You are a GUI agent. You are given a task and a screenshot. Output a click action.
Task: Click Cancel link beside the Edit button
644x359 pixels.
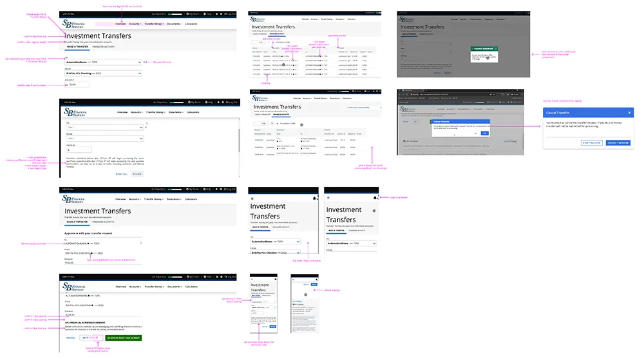click(71, 338)
